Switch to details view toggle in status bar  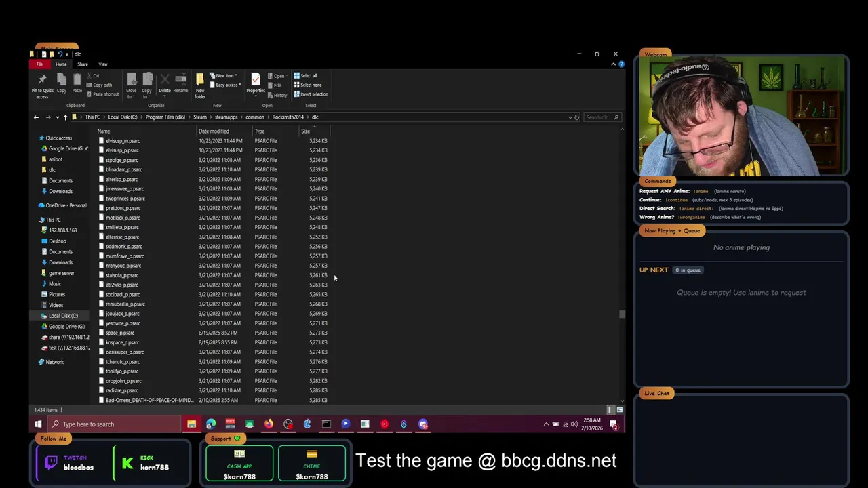610,410
